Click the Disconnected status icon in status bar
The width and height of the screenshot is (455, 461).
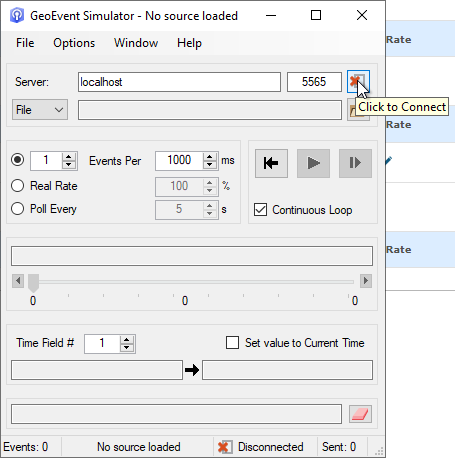[225, 447]
